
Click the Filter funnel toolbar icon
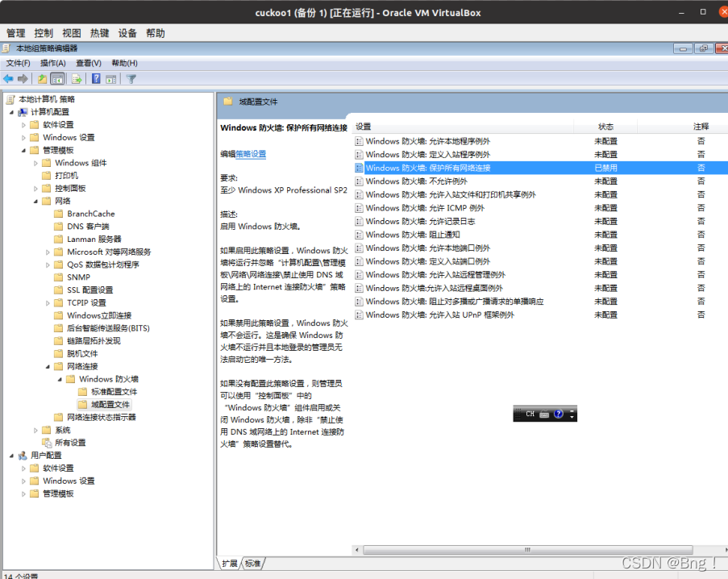tap(131, 79)
